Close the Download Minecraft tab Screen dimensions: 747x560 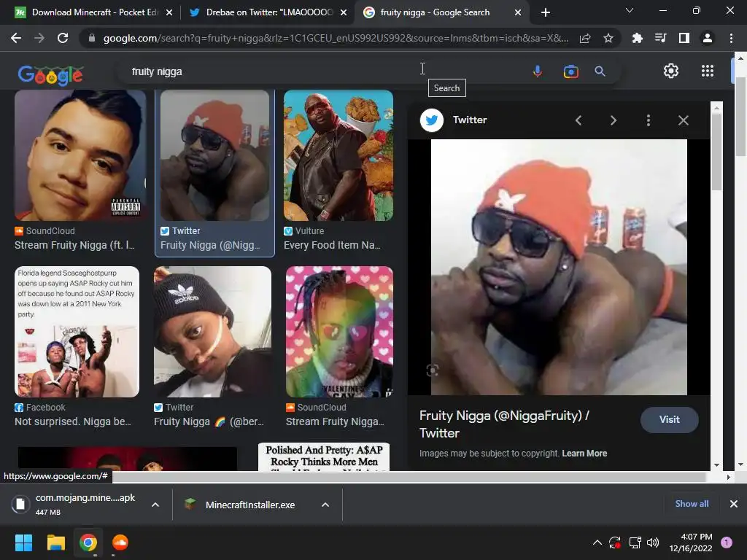169,12
